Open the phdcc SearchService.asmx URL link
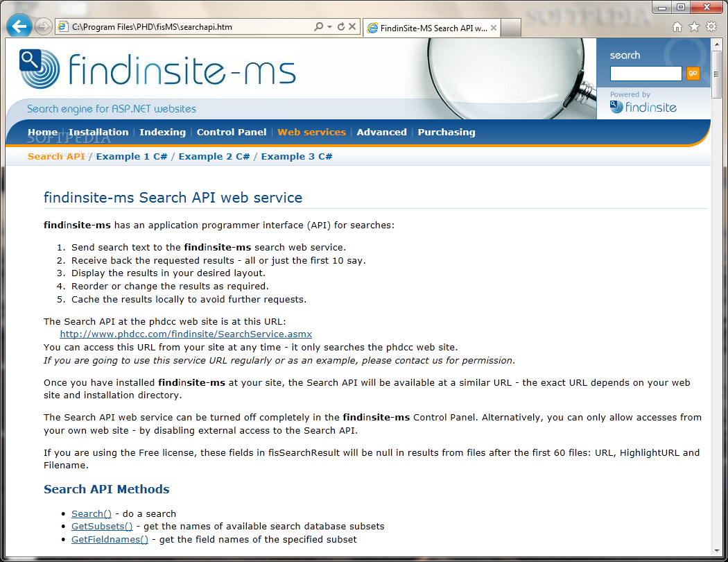This screenshot has width=728, height=562. [186, 334]
